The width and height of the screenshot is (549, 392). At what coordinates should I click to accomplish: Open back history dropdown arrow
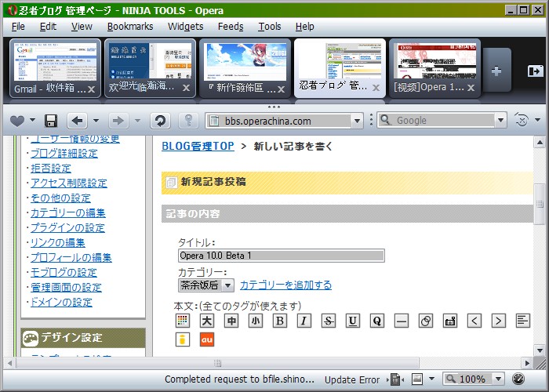[96, 121]
